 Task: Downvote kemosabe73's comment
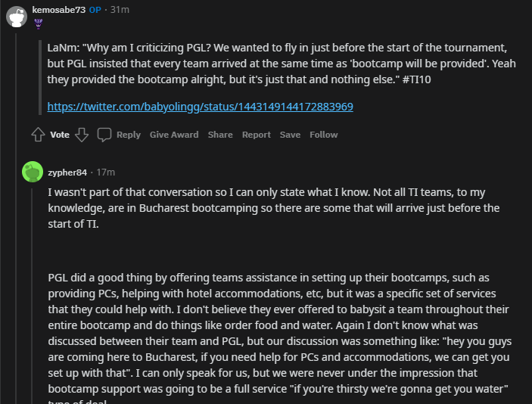tap(82, 135)
